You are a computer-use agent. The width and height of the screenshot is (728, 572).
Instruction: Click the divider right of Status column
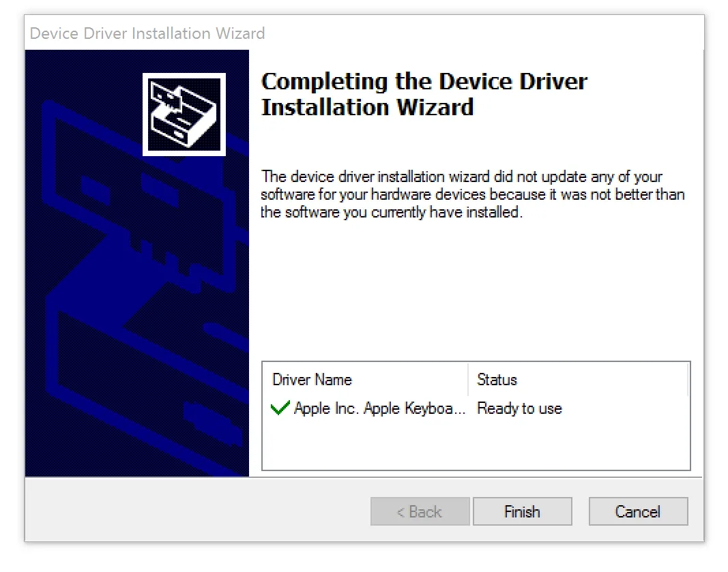tap(686, 380)
